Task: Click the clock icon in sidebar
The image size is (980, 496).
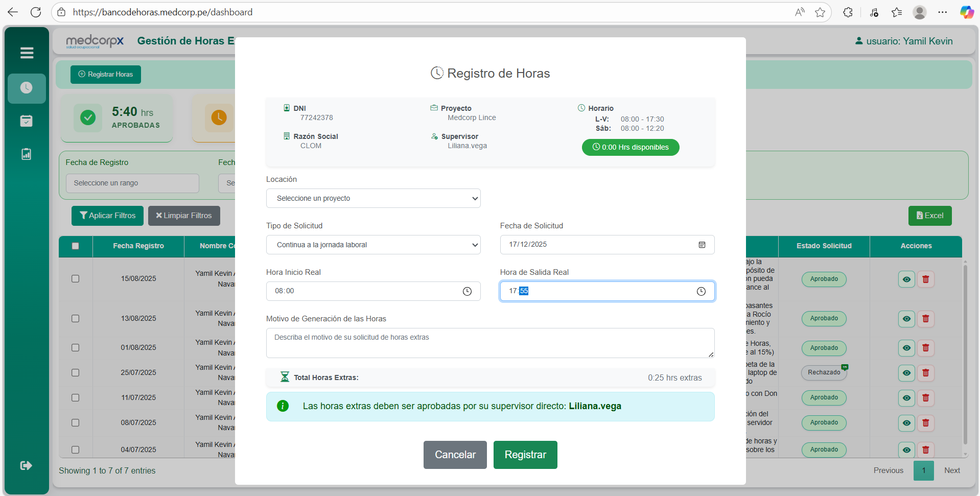Action: coord(27,88)
